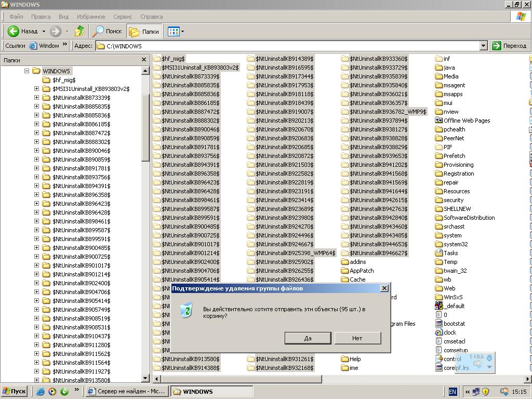Select the system32 folder icon
532x399 pixels.
tap(439, 244)
